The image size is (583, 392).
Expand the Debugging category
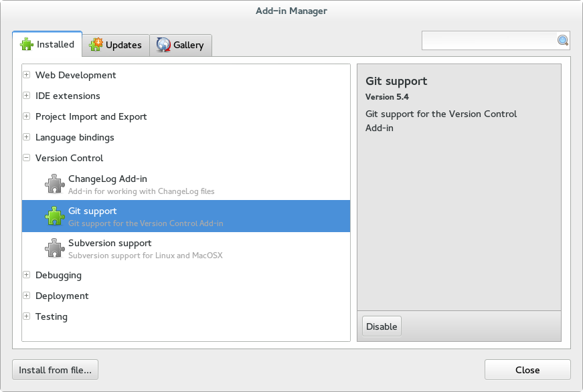(x=26, y=275)
